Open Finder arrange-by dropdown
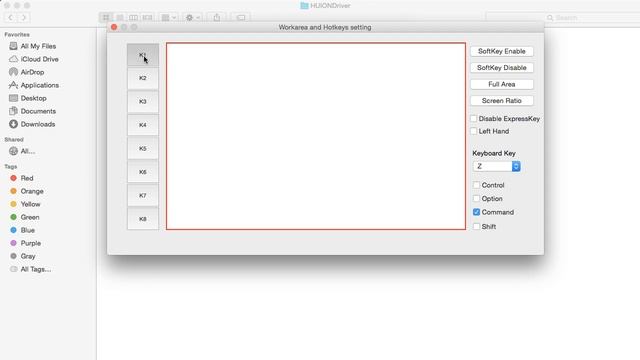 [169, 18]
